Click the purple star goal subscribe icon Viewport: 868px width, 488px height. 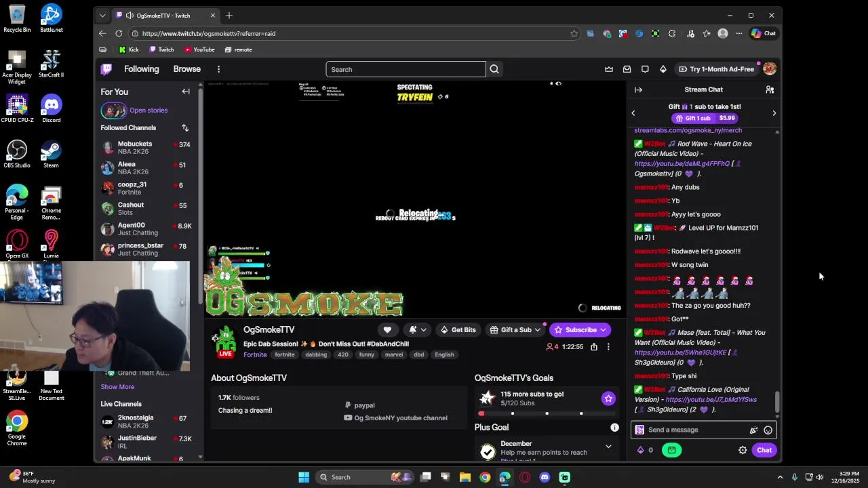pyautogui.click(x=608, y=399)
